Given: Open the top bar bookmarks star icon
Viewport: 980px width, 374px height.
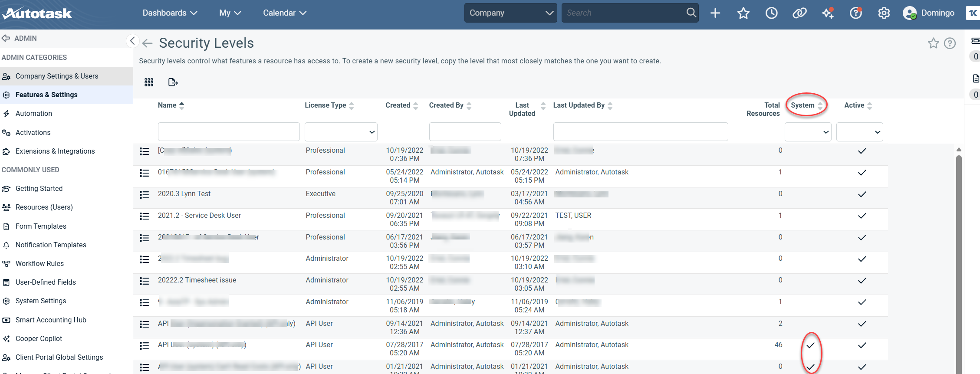Looking at the screenshot, I should point(743,13).
